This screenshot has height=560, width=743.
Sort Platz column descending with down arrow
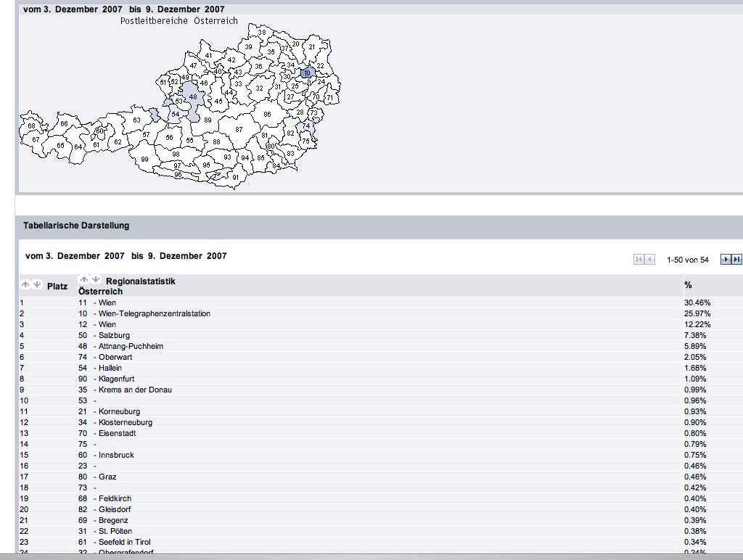pos(36,284)
